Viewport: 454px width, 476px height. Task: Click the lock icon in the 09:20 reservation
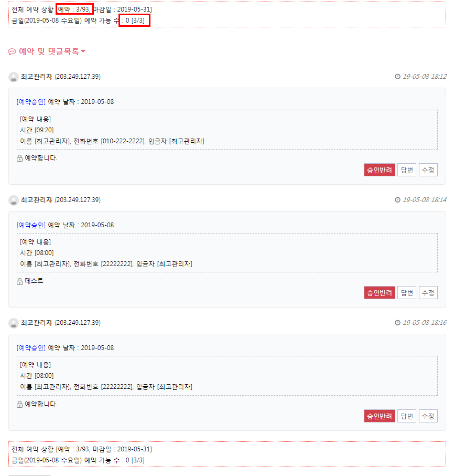(20, 158)
